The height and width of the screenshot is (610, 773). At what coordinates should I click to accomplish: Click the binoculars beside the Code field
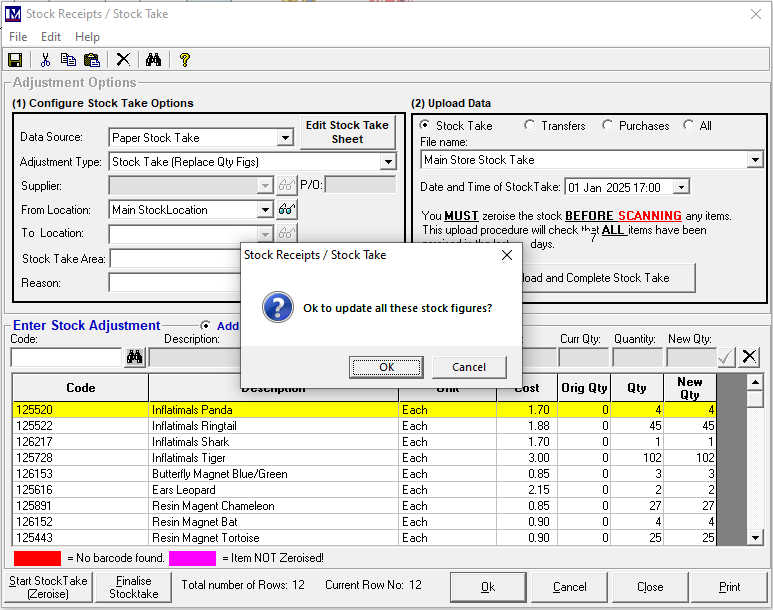pos(135,357)
